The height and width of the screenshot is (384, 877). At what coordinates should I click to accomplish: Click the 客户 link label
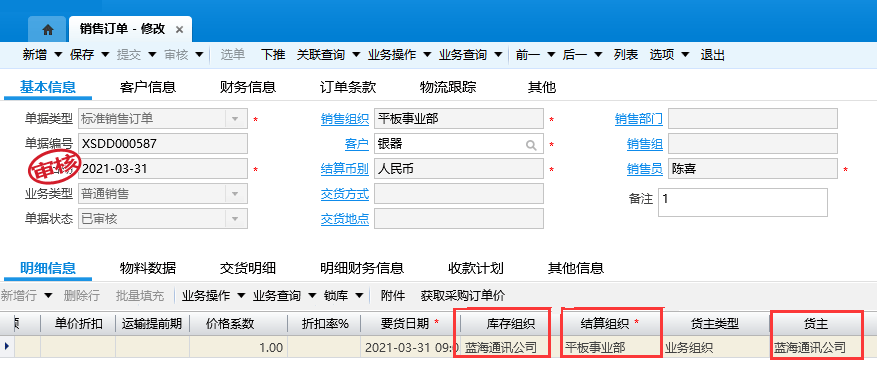click(x=357, y=144)
